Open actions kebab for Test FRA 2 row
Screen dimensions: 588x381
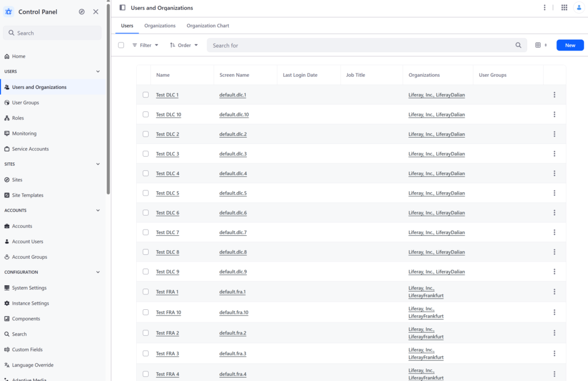554,333
